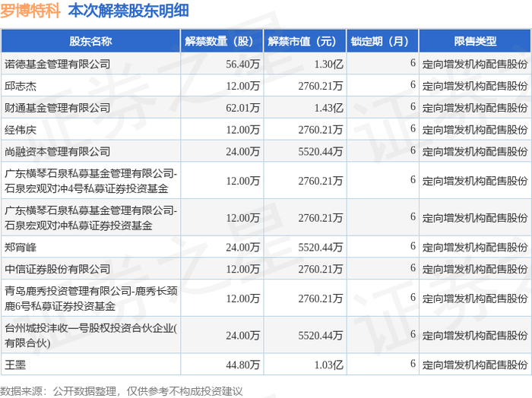Click shareholder 经伟庆

click(x=21, y=130)
